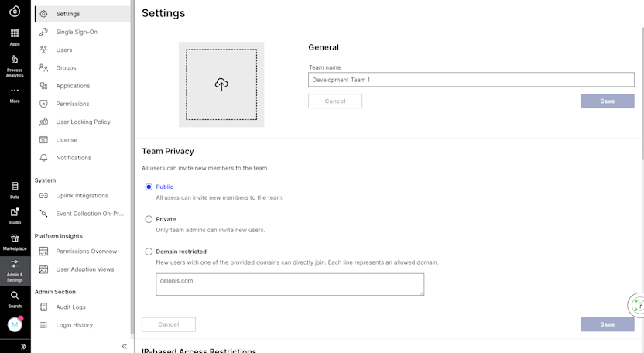
Task: Click the User Locking Policy icon
Action: 43,122
